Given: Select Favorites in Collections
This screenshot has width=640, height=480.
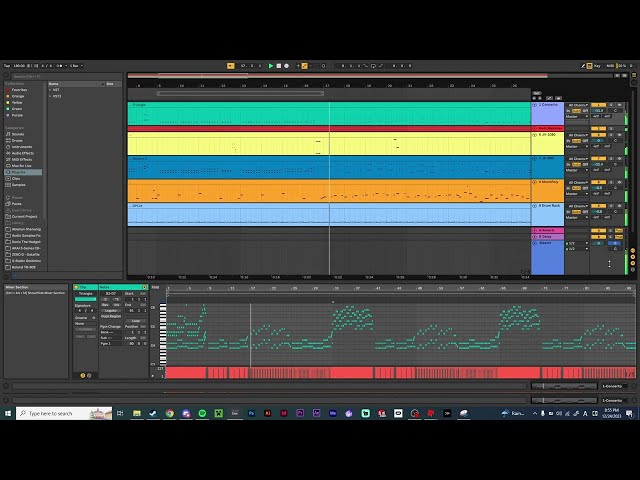Looking at the screenshot, I should (19, 90).
